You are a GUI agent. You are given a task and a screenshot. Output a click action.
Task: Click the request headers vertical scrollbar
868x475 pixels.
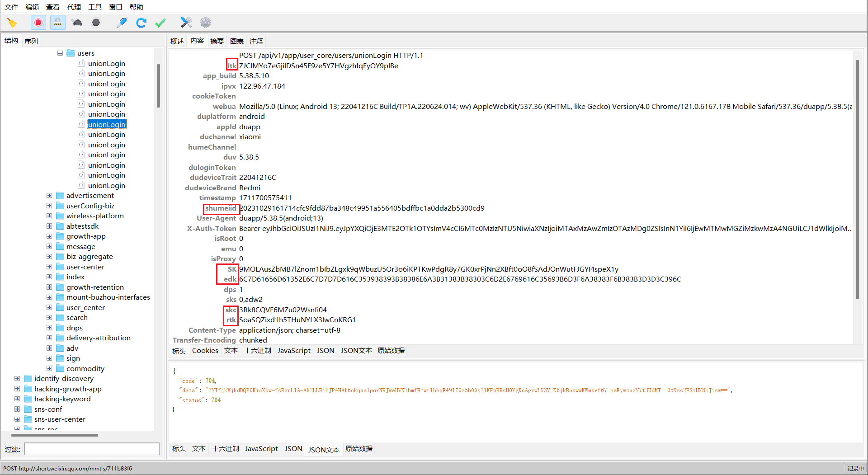coord(858,179)
